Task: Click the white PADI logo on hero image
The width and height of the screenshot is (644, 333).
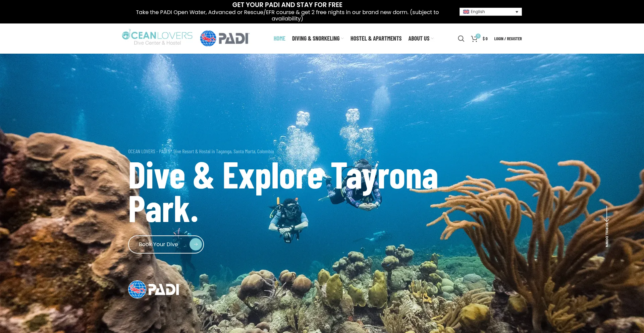Action: 154,289
